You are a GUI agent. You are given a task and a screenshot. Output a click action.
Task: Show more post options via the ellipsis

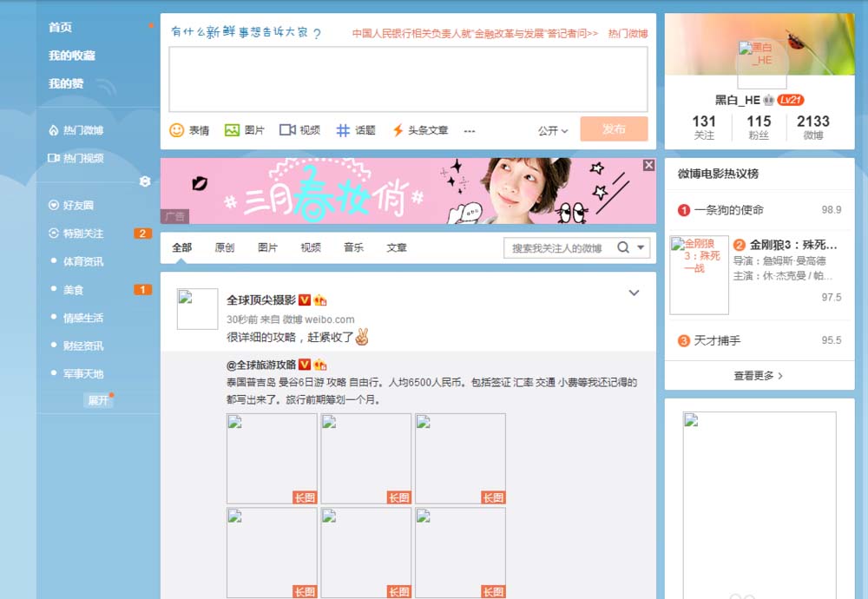(470, 131)
